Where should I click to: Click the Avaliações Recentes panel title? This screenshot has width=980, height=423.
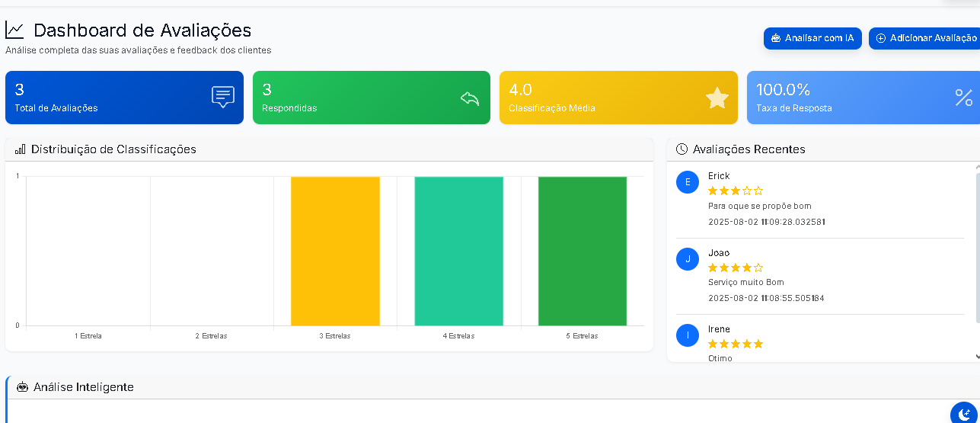click(749, 149)
